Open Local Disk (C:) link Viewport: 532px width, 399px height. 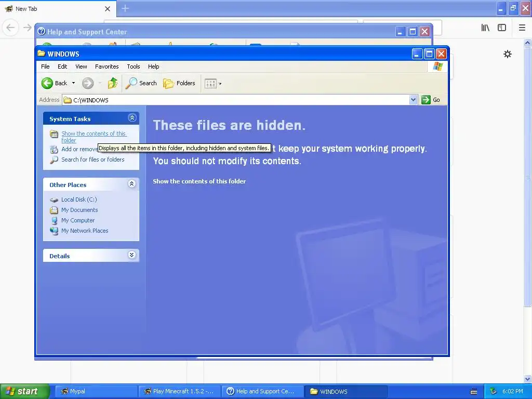tap(79, 199)
